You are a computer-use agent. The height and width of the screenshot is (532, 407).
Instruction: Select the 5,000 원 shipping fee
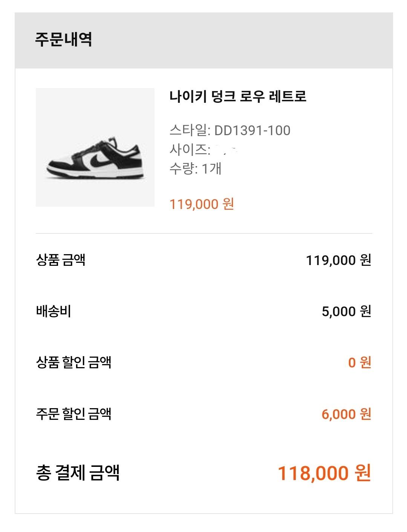[x=346, y=311]
